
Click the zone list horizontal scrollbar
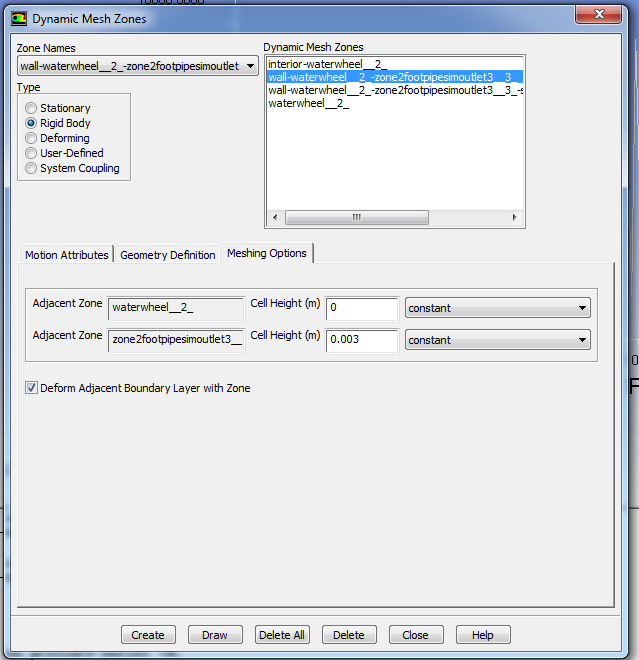(356, 217)
